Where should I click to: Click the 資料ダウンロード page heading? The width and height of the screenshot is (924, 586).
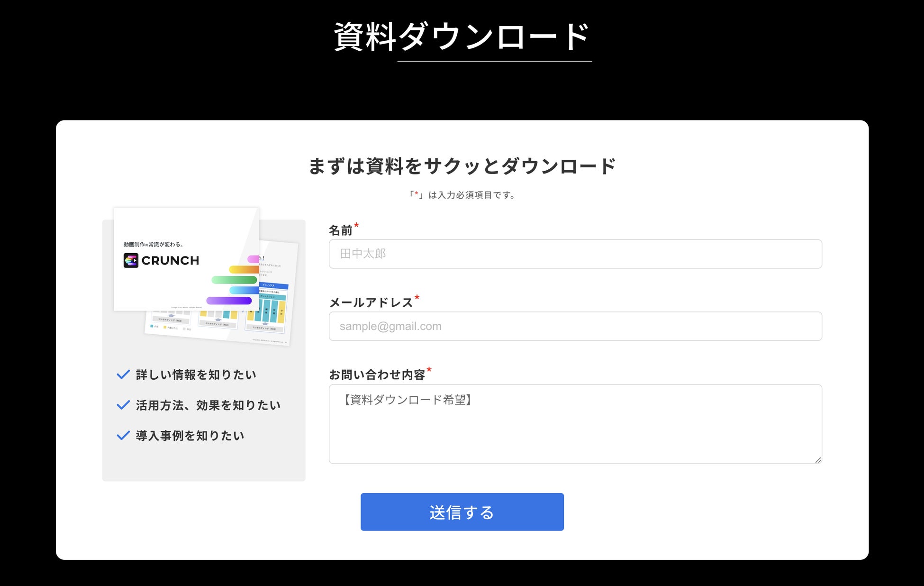tap(462, 37)
